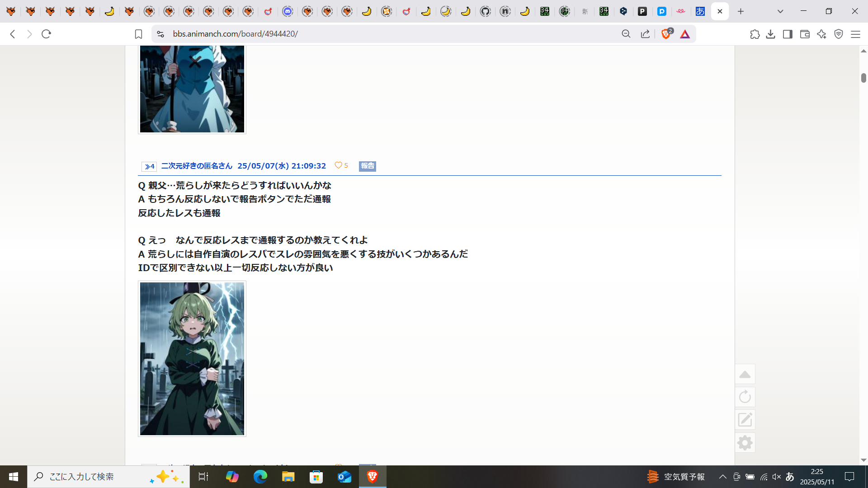
Task: Open the green-haired character thumbnail
Action: [192, 359]
